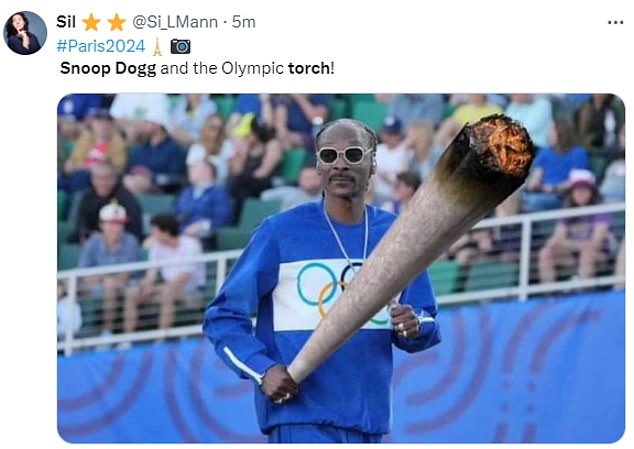Click the word Olympic in the tweet
The height and width of the screenshot is (449, 634).
252,69
